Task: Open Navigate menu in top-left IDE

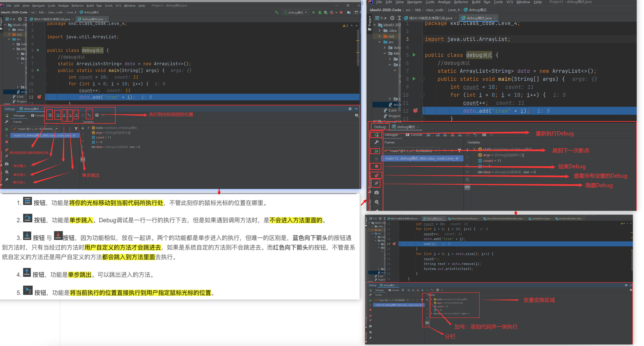Action: (39, 6)
